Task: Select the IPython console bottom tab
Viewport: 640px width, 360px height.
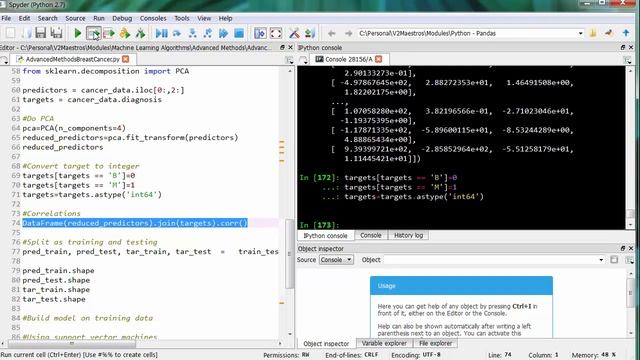Action: pyautogui.click(x=325, y=236)
